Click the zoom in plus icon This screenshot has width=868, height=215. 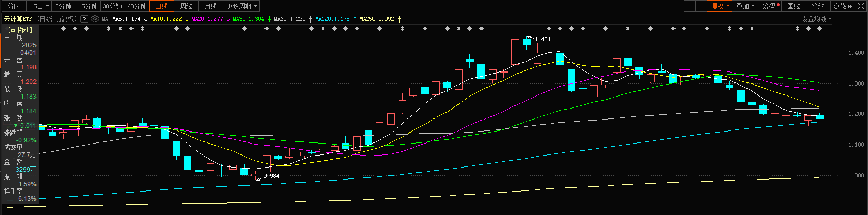pyautogui.click(x=690, y=6)
